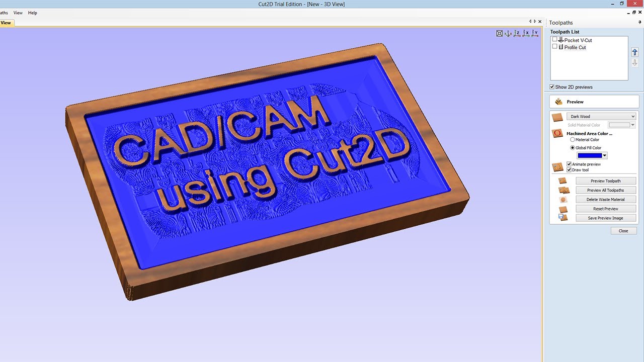Image resolution: width=644 pixels, height=362 pixels.
Task: Click the Preview Toolpath button
Action: 606,181
